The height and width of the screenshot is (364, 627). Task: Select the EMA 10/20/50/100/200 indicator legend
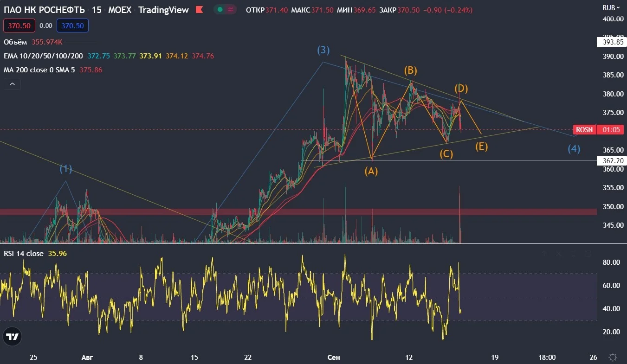(x=44, y=56)
